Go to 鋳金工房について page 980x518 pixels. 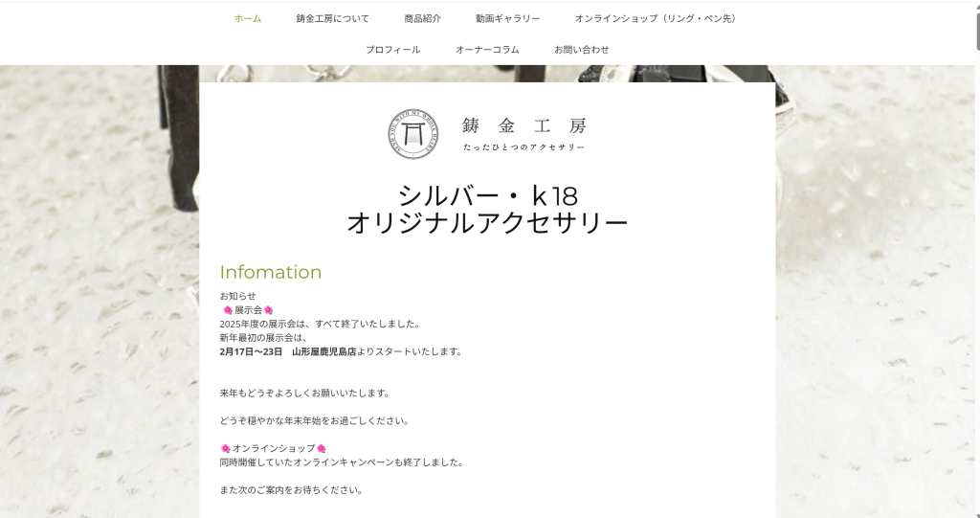(332, 18)
